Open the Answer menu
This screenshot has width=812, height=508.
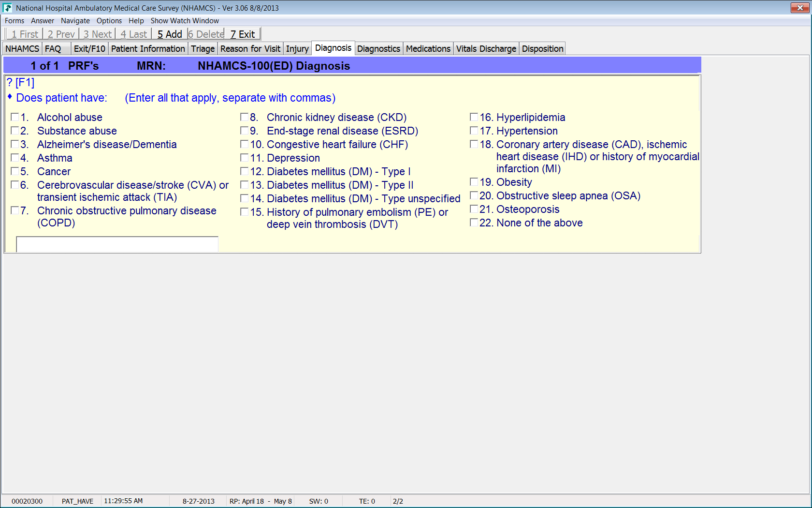[43, 21]
